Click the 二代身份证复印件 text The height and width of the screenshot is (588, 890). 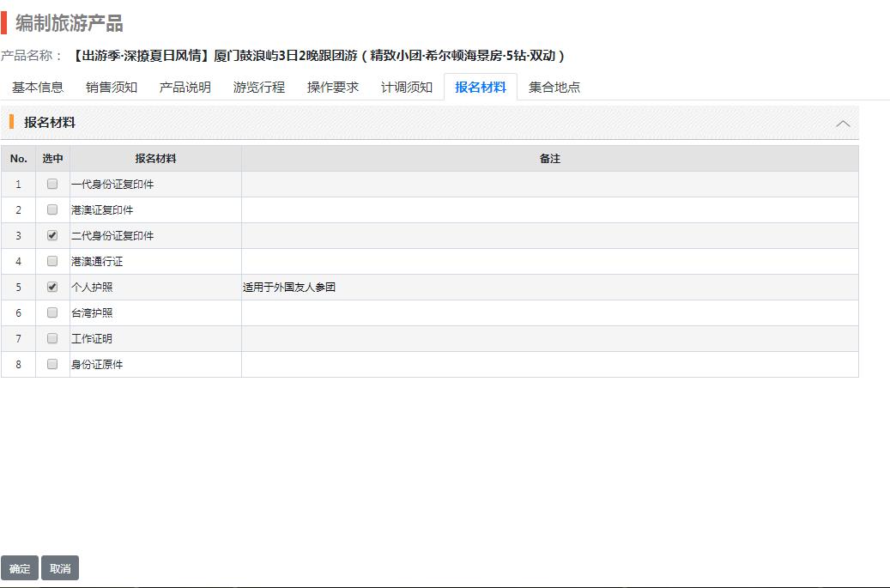(x=112, y=235)
